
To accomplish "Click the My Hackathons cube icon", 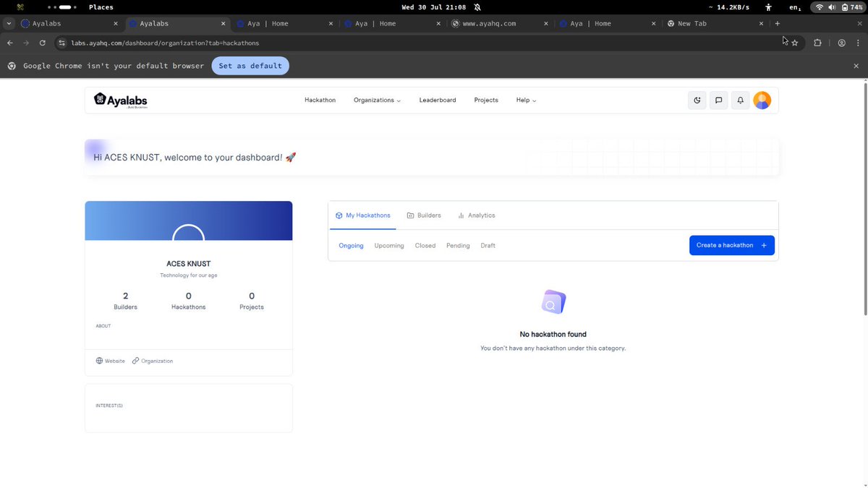I will [339, 215].
